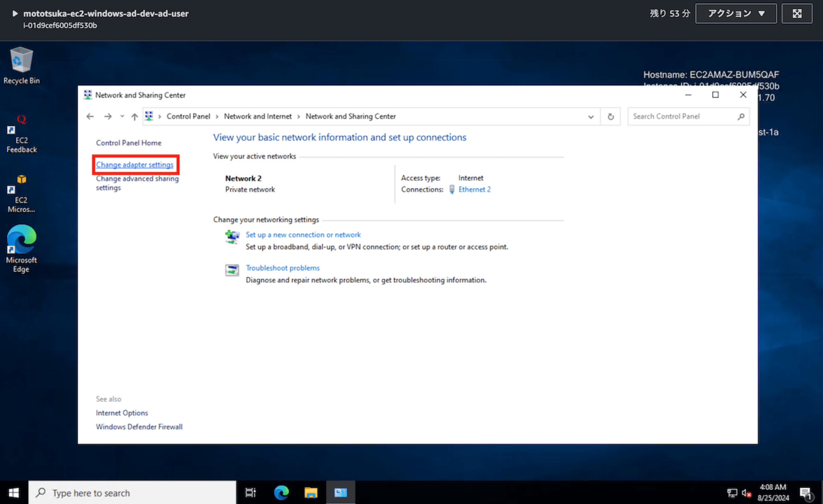823x504 pixels.
Task: Click Set up a new connection button
Action: point(303,235)
